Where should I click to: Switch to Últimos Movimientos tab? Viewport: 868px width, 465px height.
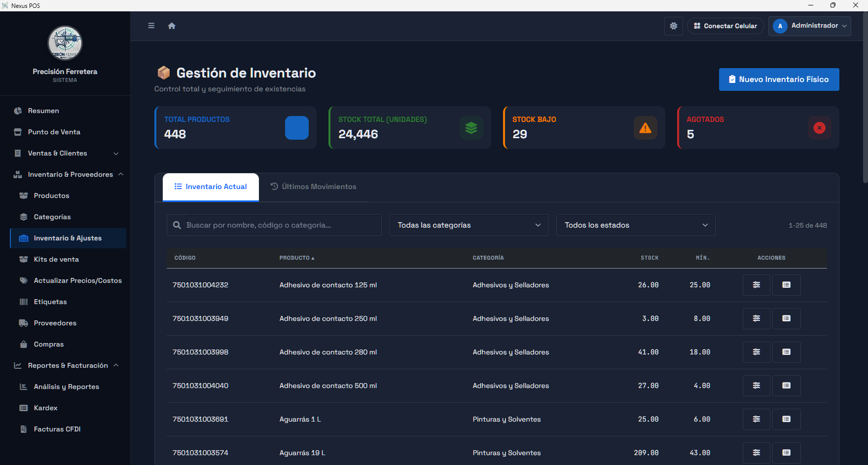tap(314, 187)
